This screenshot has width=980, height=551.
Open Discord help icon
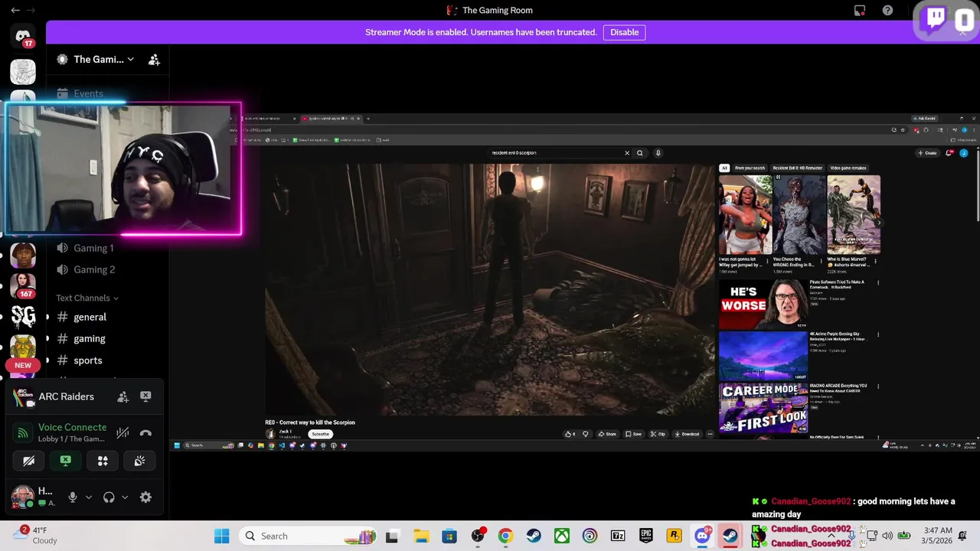point(887,10)
